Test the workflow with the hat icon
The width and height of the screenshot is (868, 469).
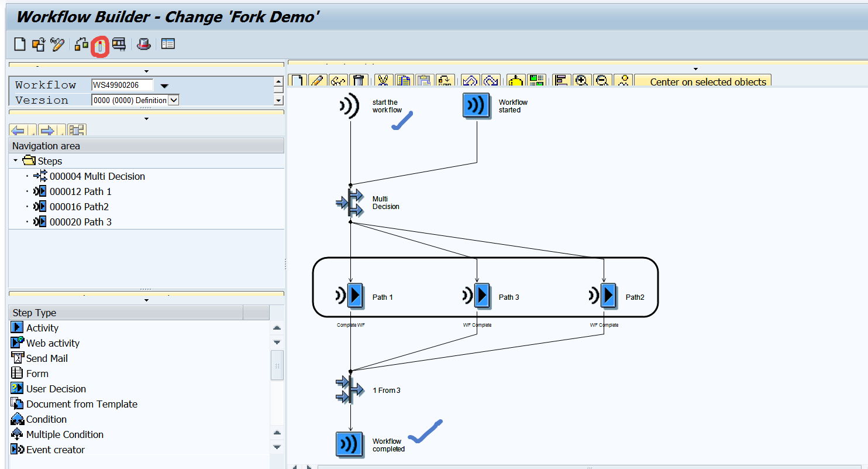click(x=144, y=44)
